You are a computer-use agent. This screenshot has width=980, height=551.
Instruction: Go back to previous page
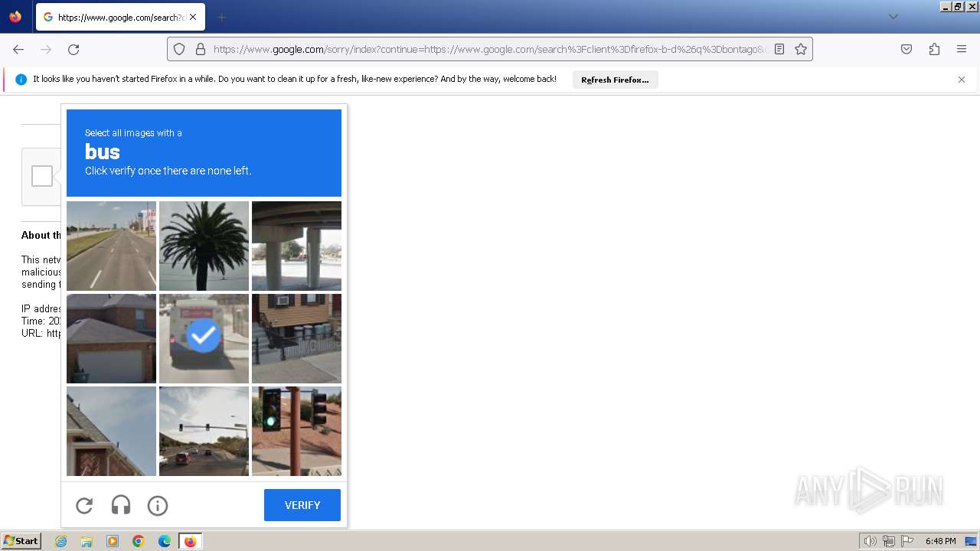pyautogui.click(x=18, y=49)
